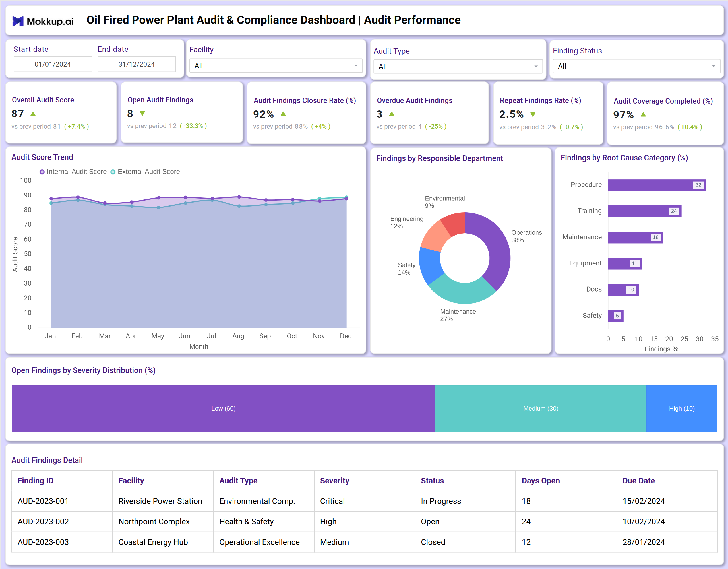
Task: Click the Repeat Findings Rate down triangle
Action: coord(533,114)
